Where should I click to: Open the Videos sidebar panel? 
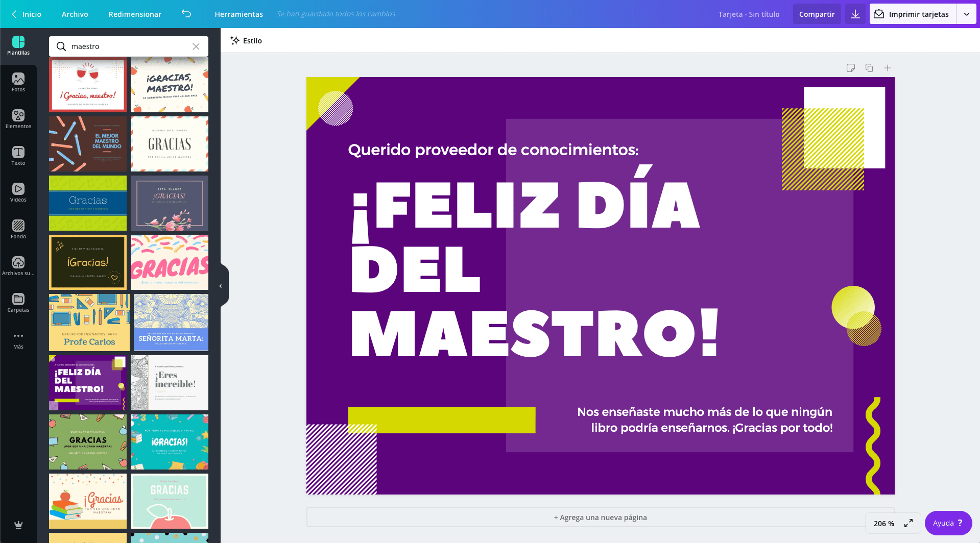18,193
